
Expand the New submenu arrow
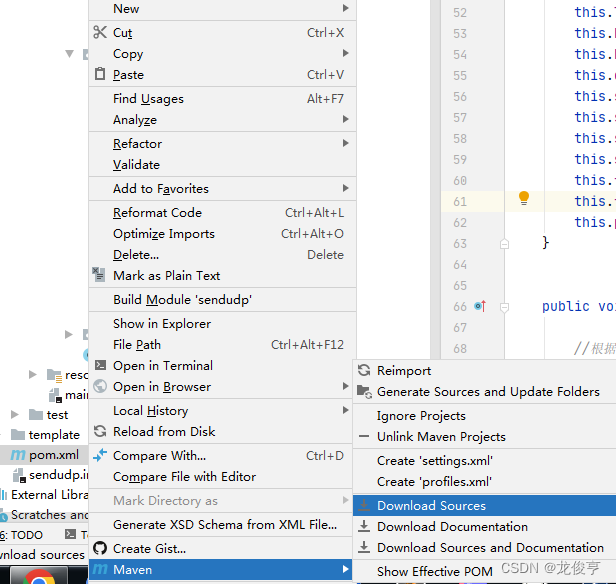[345, 8]
